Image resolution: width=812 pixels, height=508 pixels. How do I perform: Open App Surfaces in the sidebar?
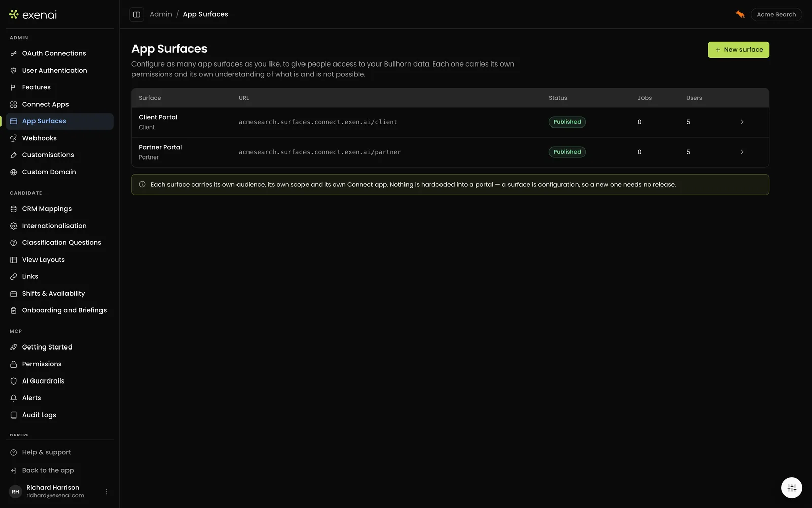tap(60, 121)
